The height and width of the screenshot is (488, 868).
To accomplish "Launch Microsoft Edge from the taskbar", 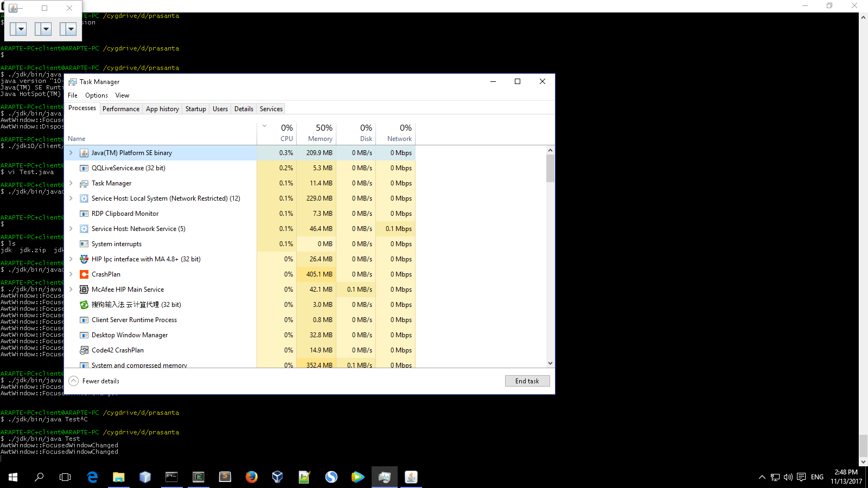I will tap(92, 477).
